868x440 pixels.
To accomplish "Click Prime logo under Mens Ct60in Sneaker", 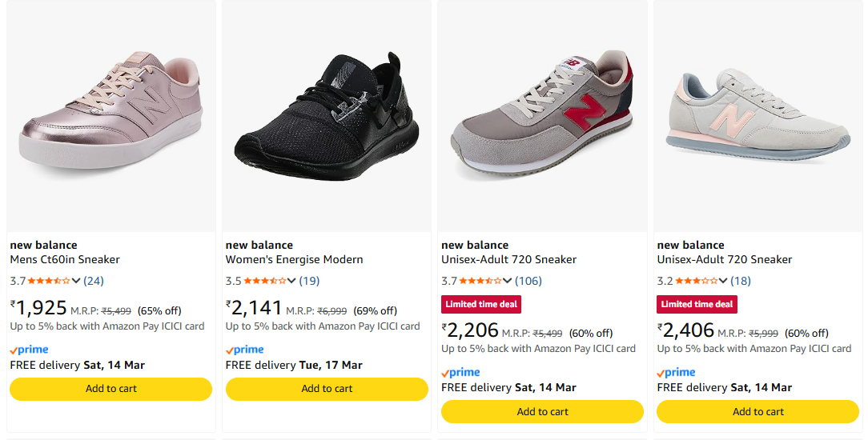I will tap(30, 350).
